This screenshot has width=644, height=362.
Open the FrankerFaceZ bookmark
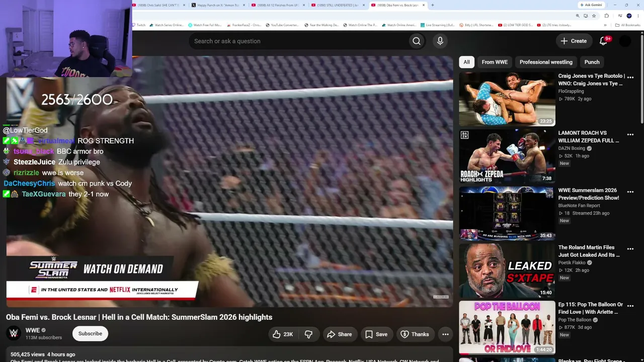point(244,25)
